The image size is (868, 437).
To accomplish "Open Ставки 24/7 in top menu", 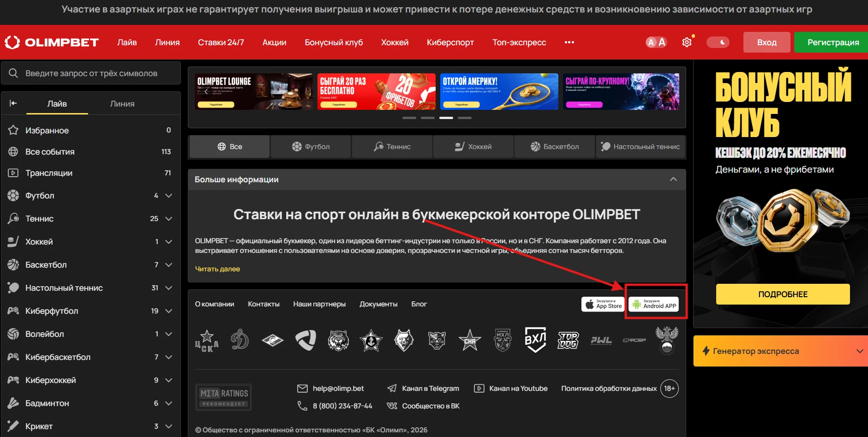I will (221, 42).
